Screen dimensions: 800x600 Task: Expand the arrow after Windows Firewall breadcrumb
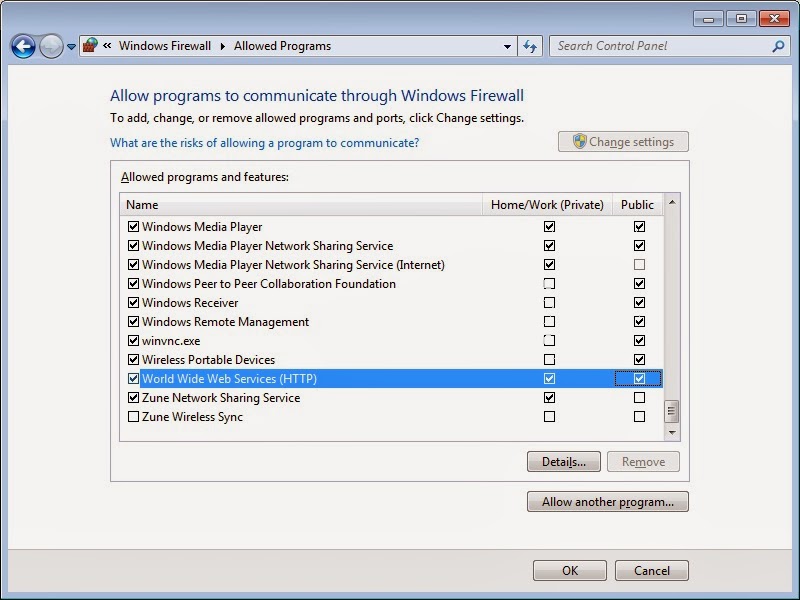tap(222, 46)
